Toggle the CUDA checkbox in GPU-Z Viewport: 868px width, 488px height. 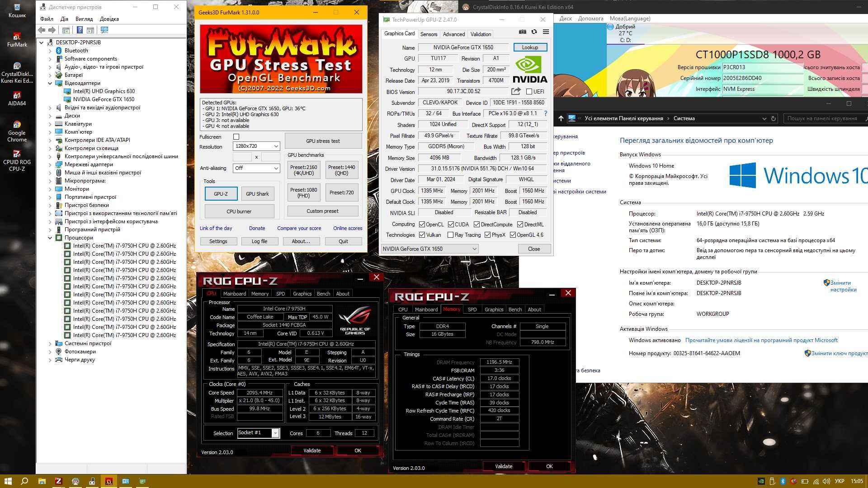point(451,225)
